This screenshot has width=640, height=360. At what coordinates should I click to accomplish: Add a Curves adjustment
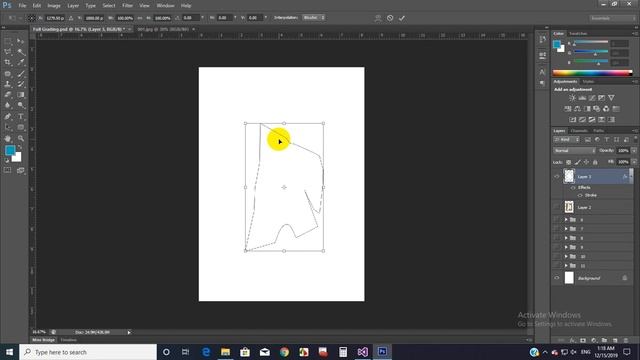click(592, 98)
